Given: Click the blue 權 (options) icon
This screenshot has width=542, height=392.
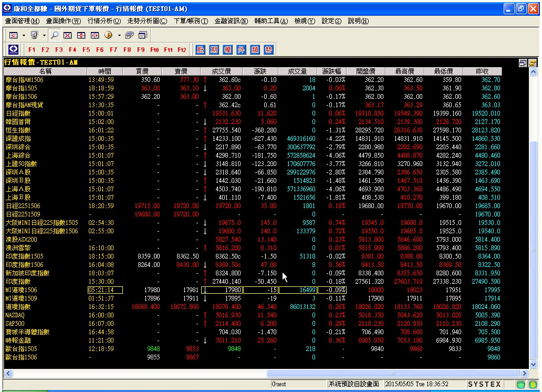Looking at the screenshot, I should click(227, 50).
